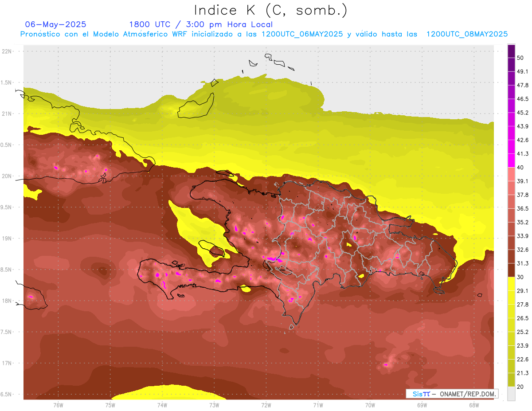The width and height of the screenshot is (532, 411).
Task: Select the date "06-May-2025"
Action: click(56, 24)
